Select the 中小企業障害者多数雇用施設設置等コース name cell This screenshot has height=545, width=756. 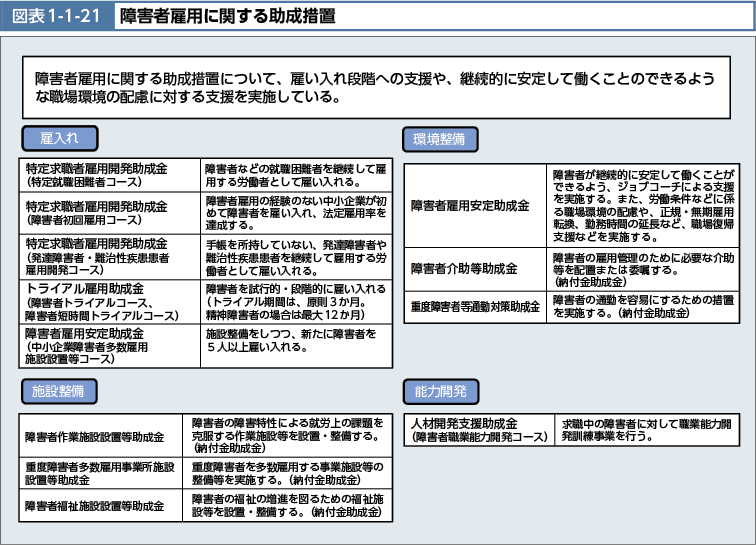click(x=109, y=345)
